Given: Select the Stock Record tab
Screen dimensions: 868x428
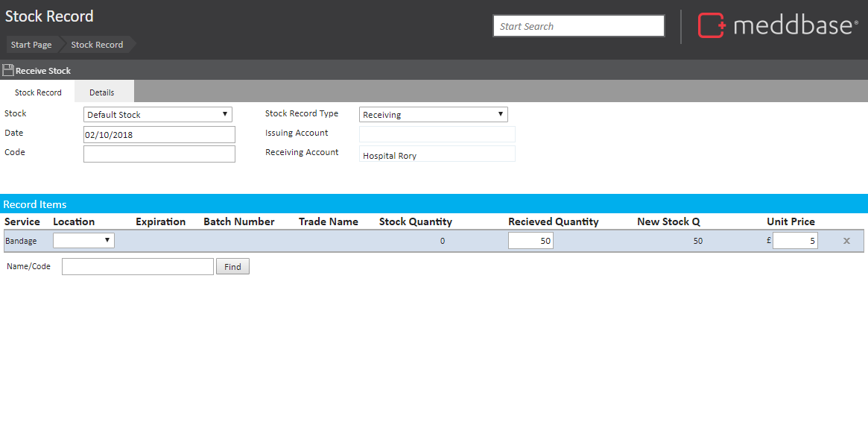Looking at the screenshot, I should click(38, 92).
